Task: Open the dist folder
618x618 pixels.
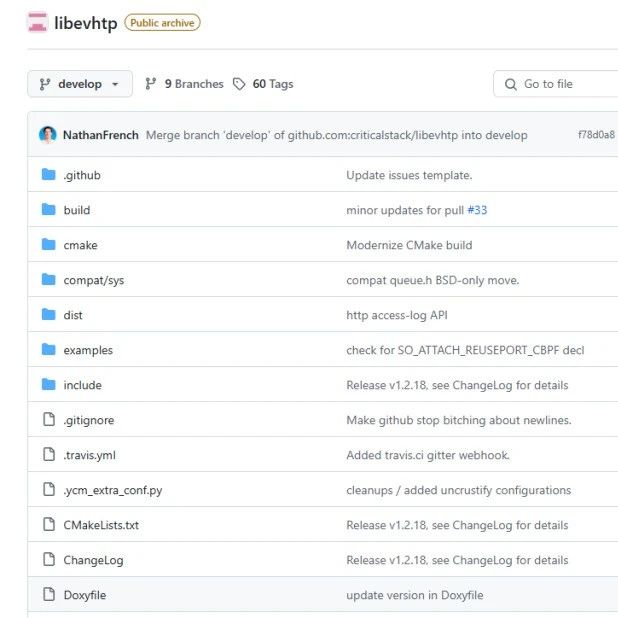Action: click(73, 315)
